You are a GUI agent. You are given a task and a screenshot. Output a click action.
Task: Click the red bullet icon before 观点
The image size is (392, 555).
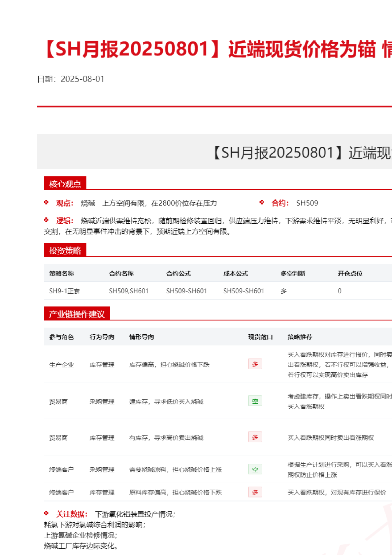[x=46, y=203]
